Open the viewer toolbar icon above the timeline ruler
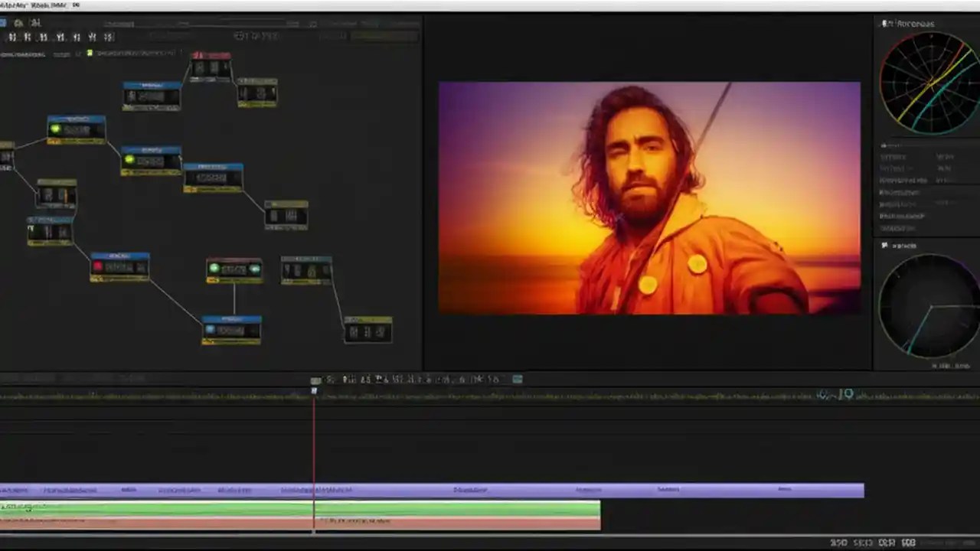980x551 pixels. pos(316,379)
